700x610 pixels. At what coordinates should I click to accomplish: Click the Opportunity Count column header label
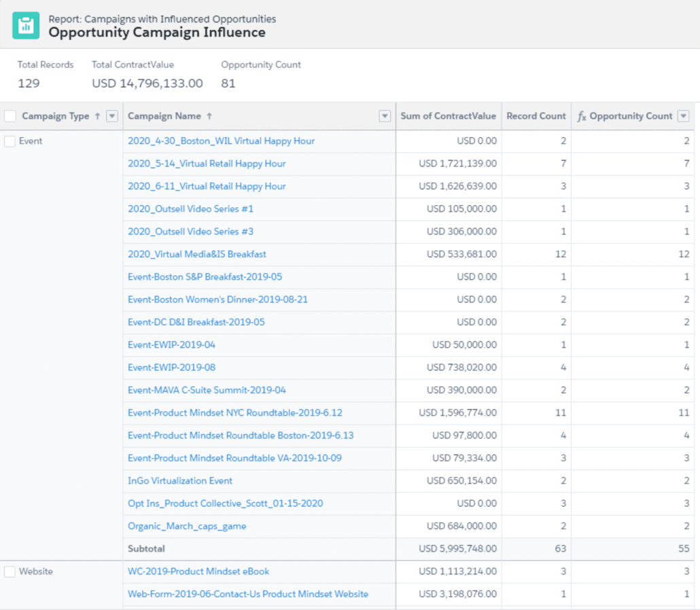[631, 116]
